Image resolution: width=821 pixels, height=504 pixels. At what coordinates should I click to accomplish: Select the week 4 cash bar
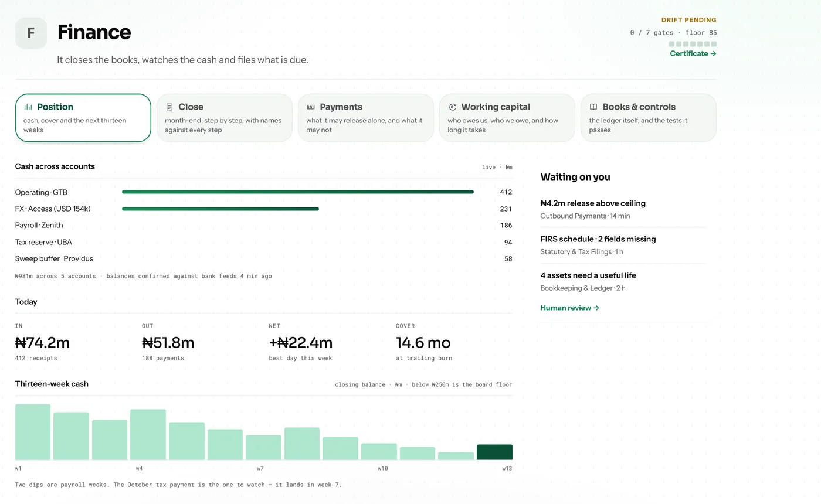[148, 435]
